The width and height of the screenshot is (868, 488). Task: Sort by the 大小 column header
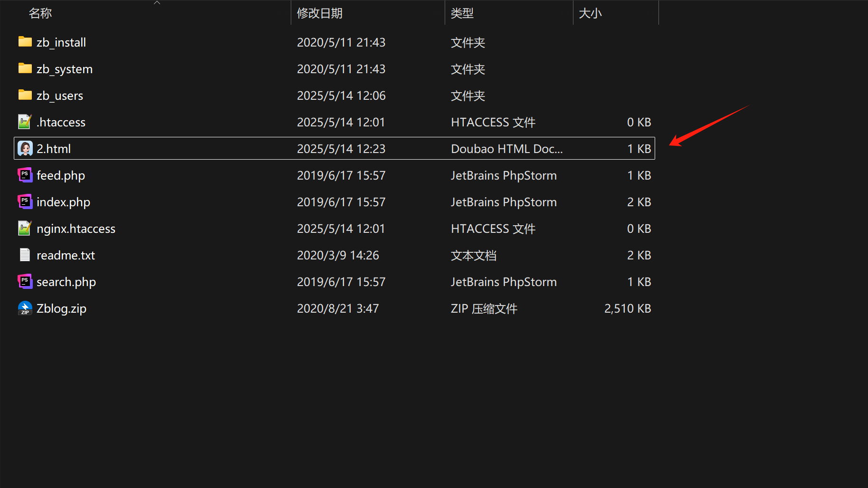pos(590,13)
